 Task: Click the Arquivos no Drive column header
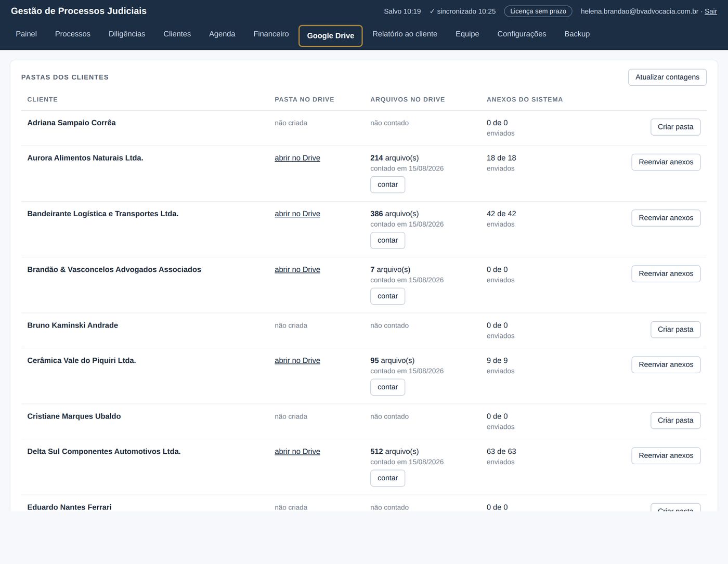407,99
